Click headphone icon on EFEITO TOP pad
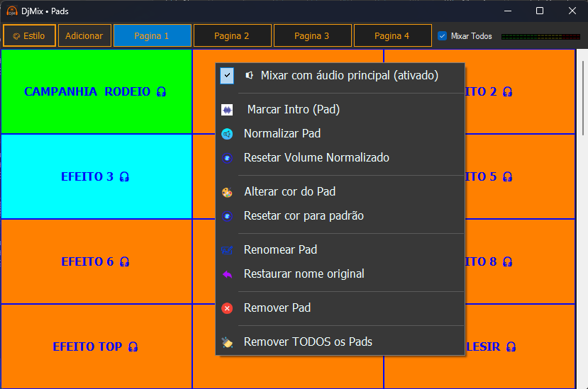This screenshot has height=389, width=588. 133,346
